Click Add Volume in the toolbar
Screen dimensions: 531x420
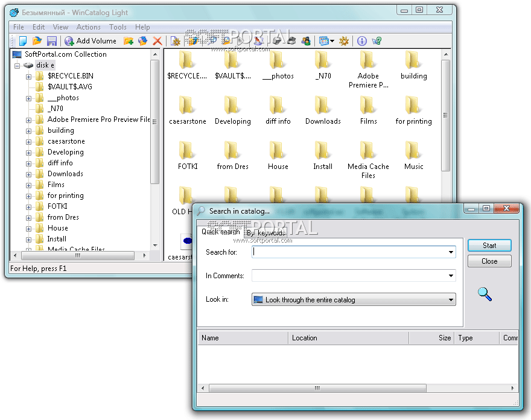click(x=91, y=41)
